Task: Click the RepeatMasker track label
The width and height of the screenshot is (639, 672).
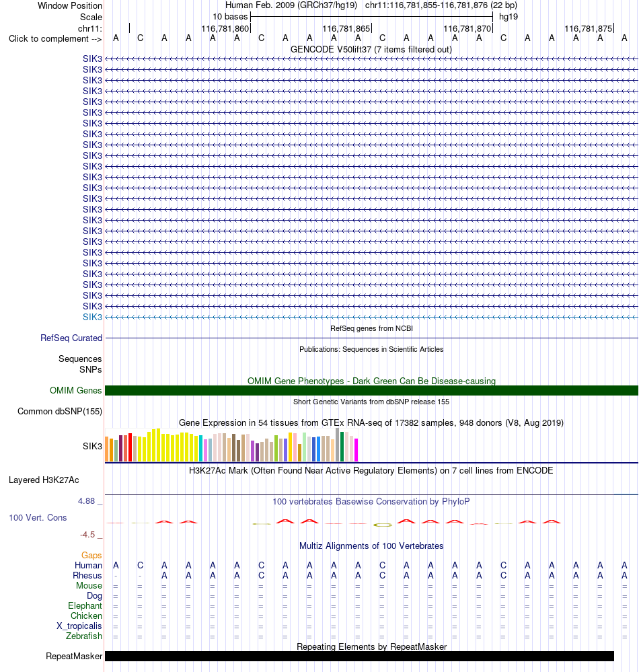Action: (74, 656)
